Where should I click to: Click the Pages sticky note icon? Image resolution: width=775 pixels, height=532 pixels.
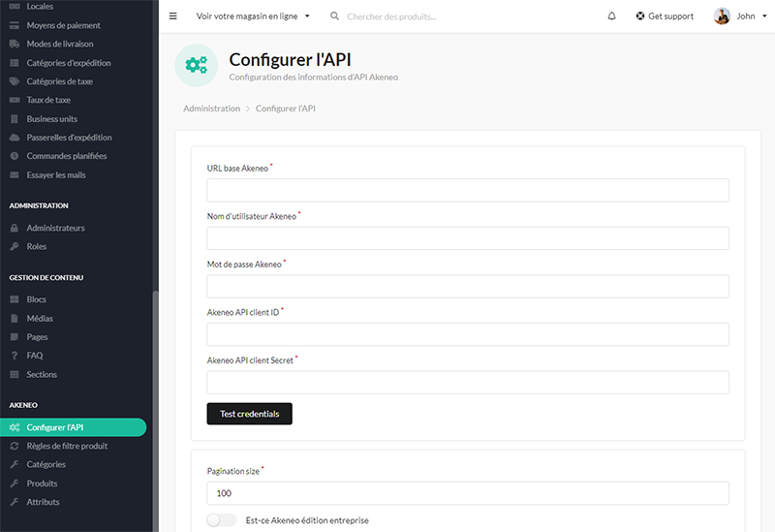pos(15,336)
